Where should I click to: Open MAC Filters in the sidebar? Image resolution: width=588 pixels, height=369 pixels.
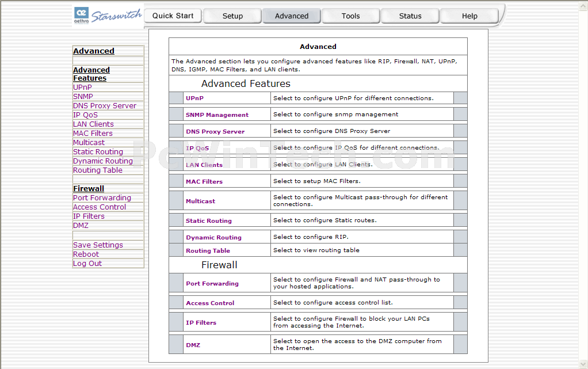pyautogui.click(x=93, y=133)
